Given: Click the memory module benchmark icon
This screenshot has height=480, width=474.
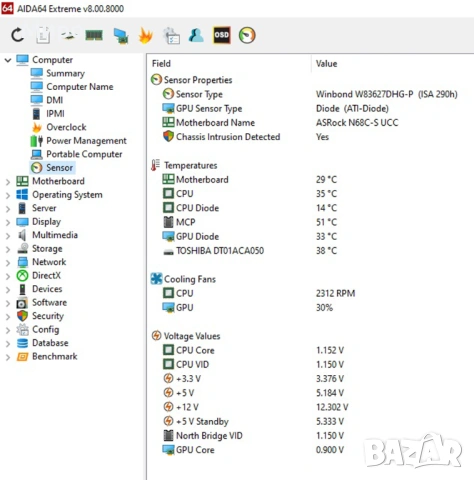Looking at the screenshot, I should click(x=94, y=35).
